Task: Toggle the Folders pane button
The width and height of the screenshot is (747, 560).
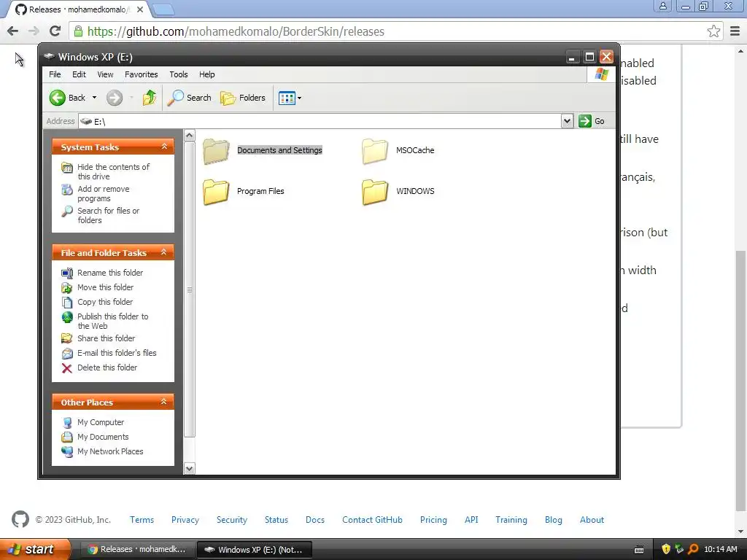Action: pos(242,98)
